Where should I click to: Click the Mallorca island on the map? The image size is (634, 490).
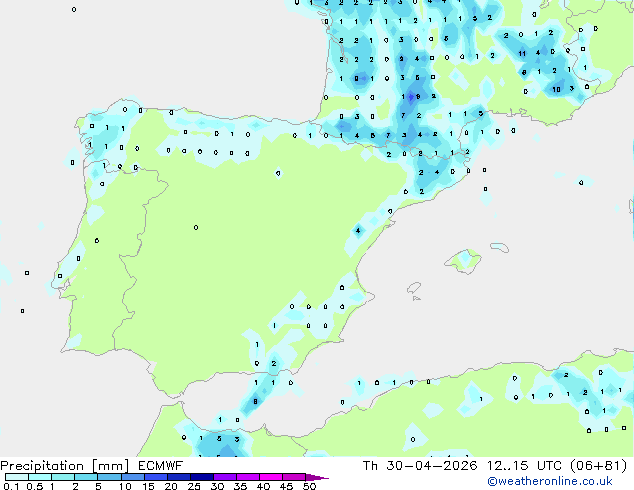[463, 262]
